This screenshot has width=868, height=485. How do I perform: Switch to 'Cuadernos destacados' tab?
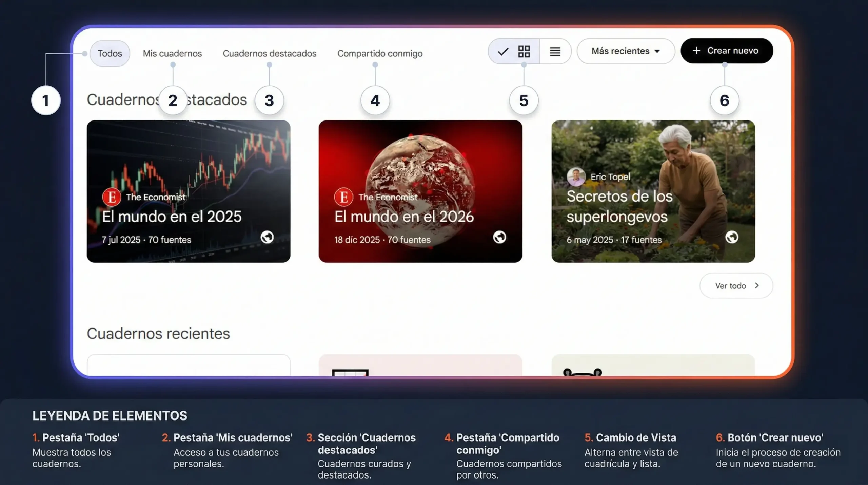[x=269, y=53]
